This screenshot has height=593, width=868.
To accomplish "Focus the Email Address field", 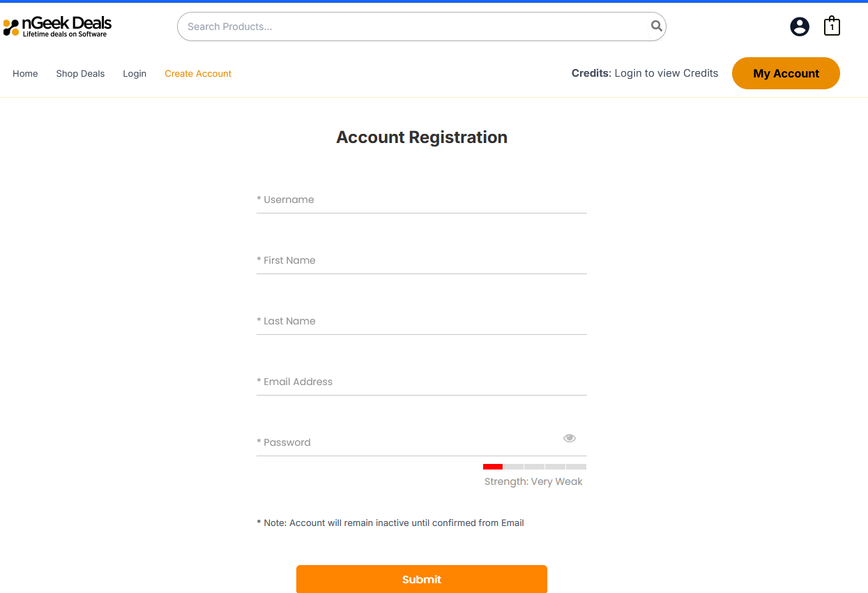I will click(x=421, y=382).
